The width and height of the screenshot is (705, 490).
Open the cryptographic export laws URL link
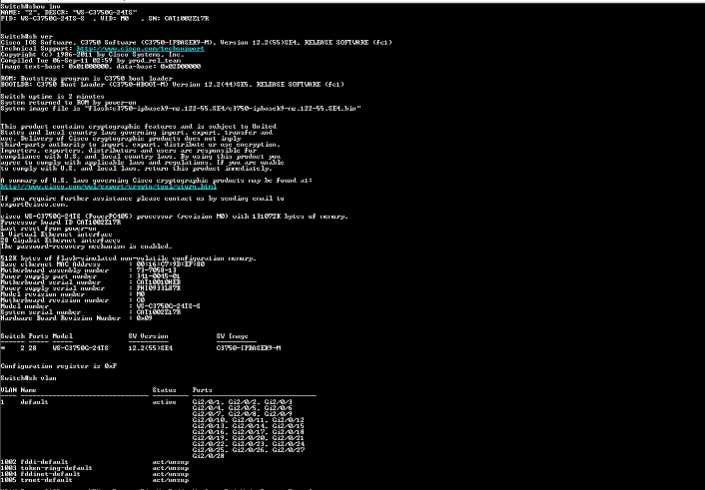(x=108, y=187)
